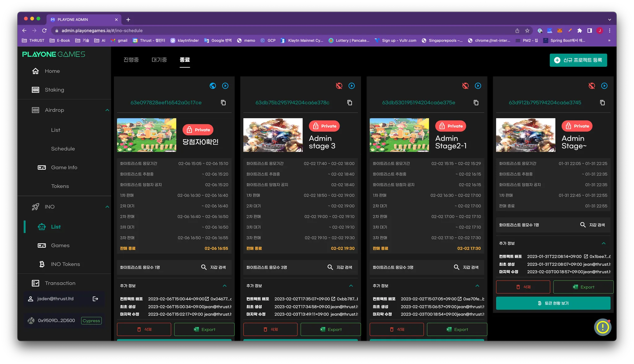This screenshot has width=634, height=364.
Task: Open external link next to 0x04677 contract
Action: point(207,299)
